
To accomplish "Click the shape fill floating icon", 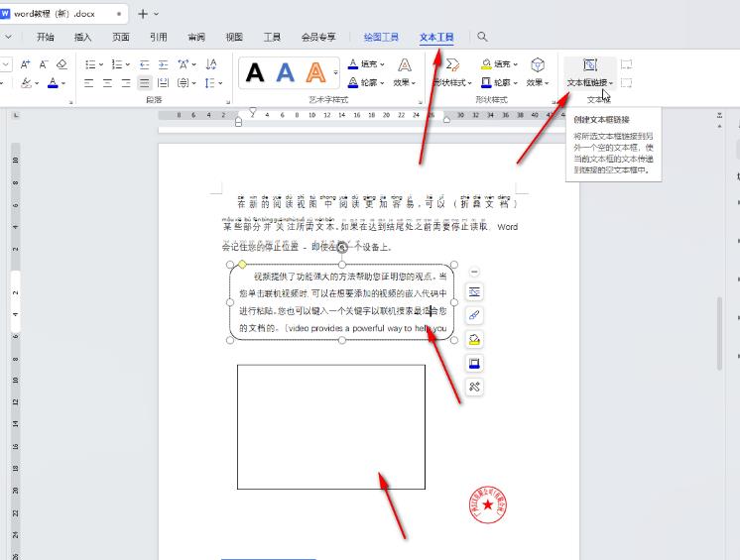I will pyautogui.click(x=474, y=339).
